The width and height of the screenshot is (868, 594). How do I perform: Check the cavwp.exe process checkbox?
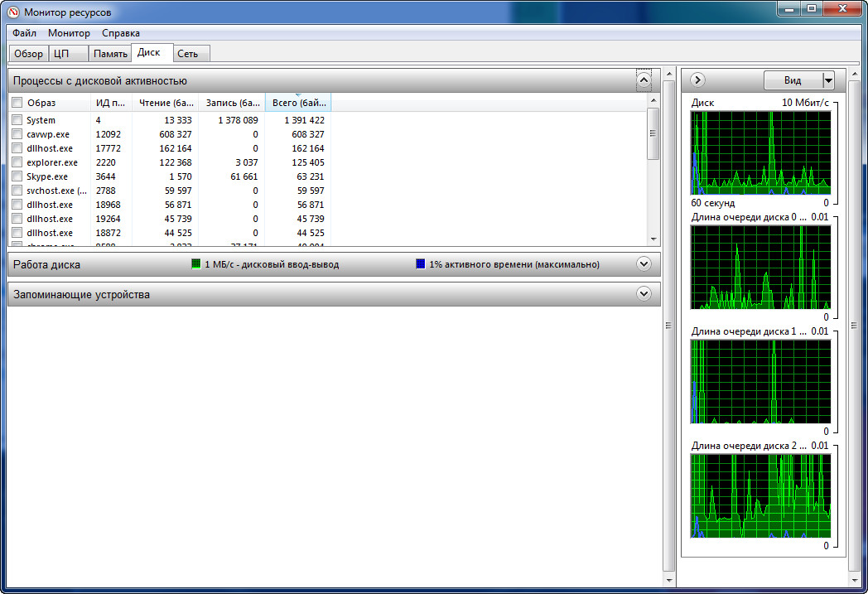click(x=17, y=134)
